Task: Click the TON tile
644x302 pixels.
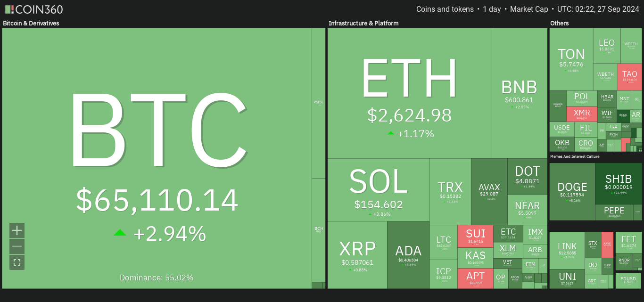Action: 571,59
